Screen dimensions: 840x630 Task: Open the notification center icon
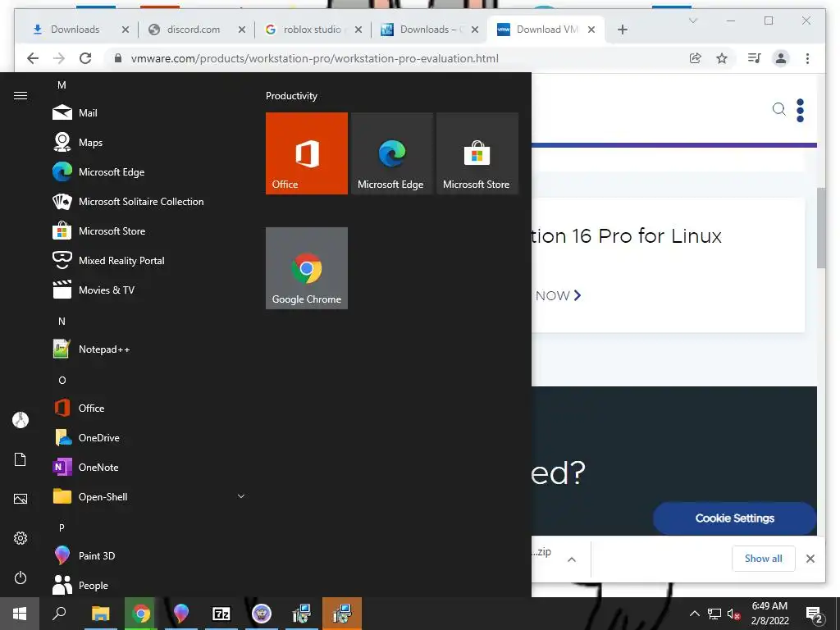(x=815, y=614)
